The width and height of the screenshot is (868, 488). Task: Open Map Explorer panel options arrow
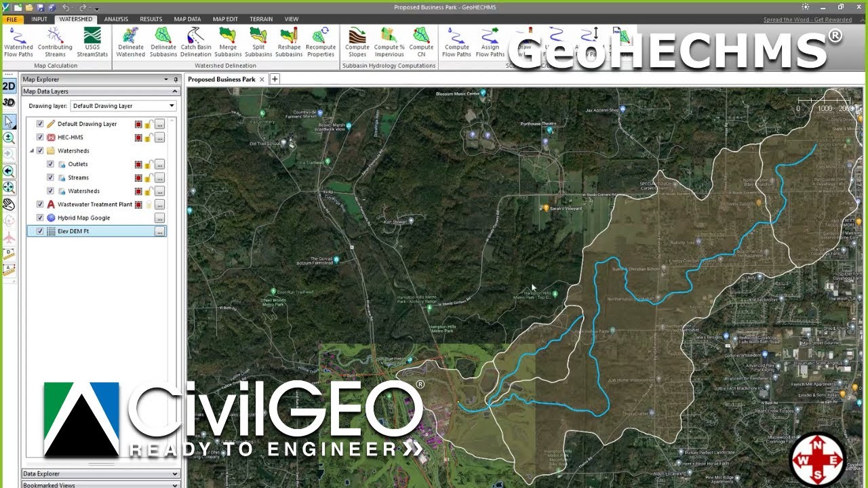166,79
